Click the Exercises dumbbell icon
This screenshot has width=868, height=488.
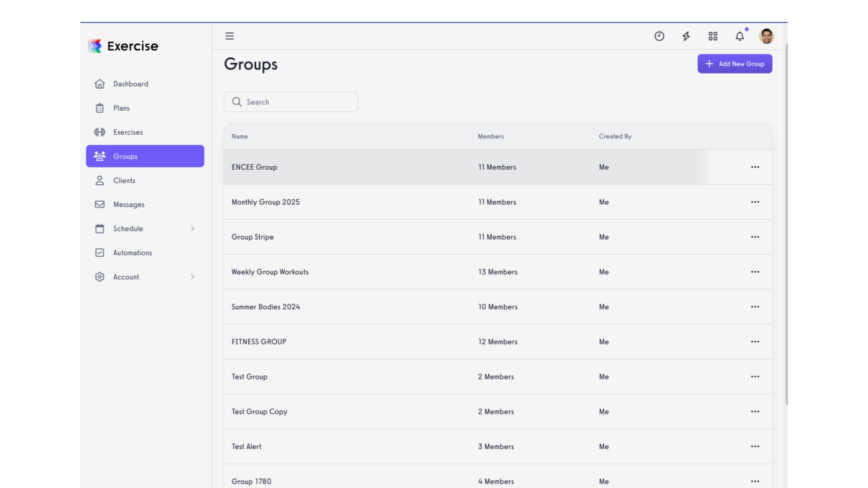[99, 132]
